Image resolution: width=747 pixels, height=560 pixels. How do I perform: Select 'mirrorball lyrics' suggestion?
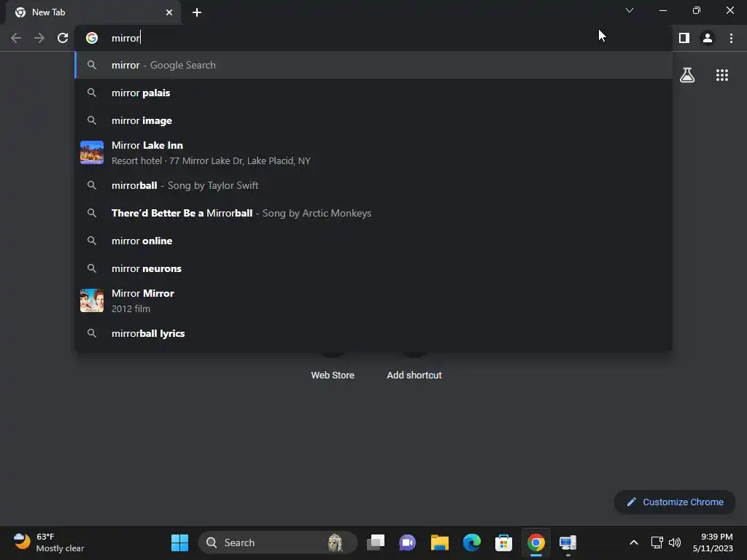(x=373, y=333)
